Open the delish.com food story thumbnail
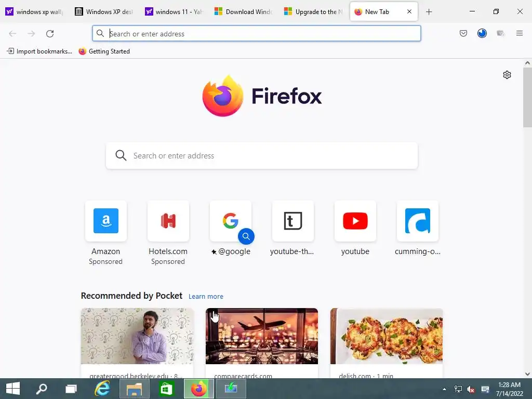The height and width of the screenshot is (399, 532). (387, 336)
